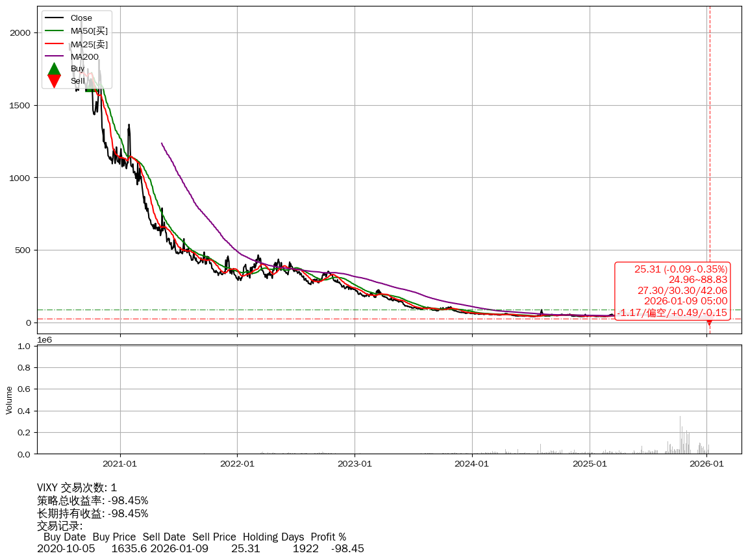Click the Buy Date column header
The height and width of the screenshot is (560, 748).
(64, 537)
